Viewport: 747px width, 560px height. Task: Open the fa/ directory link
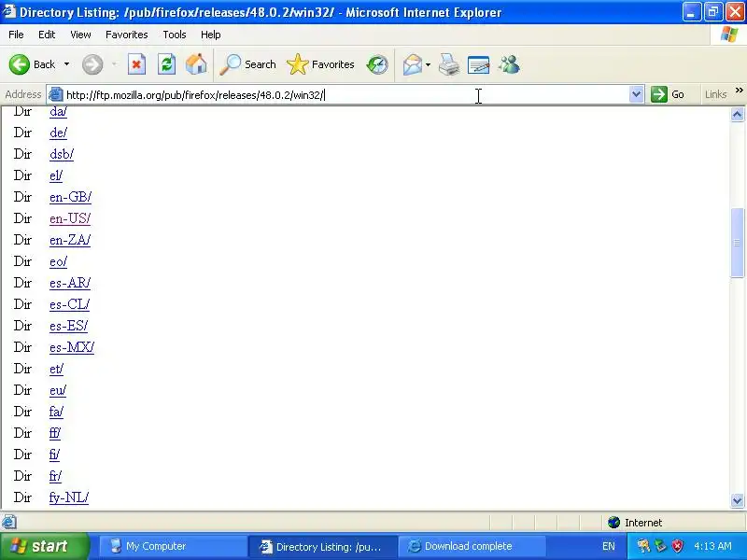[56, 412]
